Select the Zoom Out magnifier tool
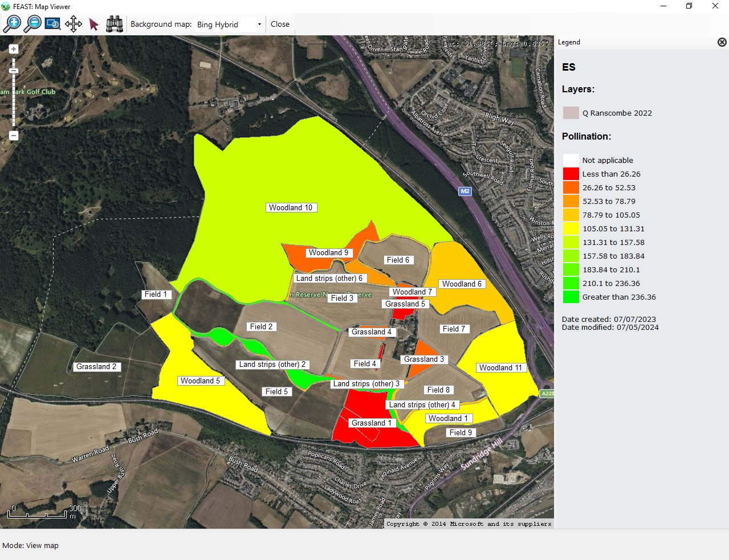The width and height of the screenshot is (729, 560). point(32,24)
